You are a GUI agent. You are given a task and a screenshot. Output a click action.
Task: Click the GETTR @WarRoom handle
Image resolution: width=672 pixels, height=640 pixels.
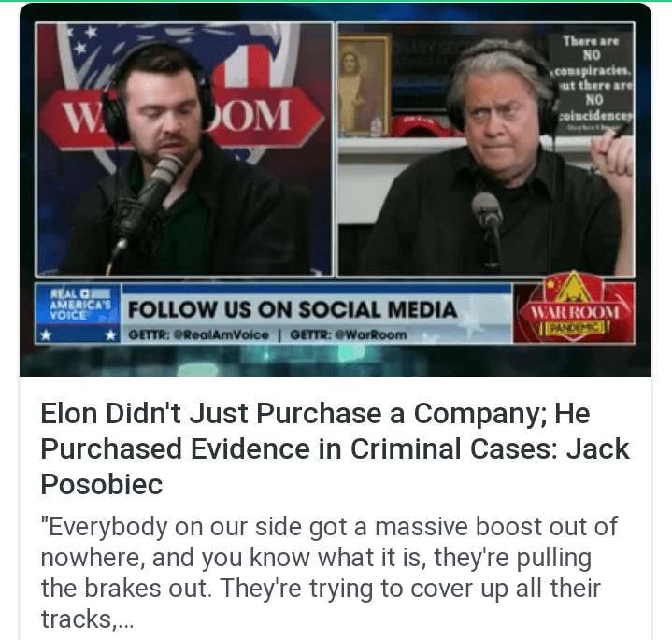(x=349, y=334)
